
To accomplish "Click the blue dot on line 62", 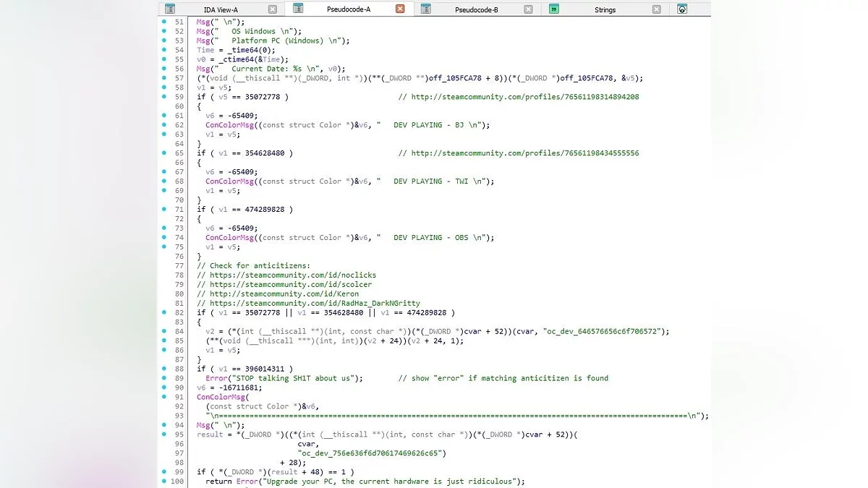I will coord(163,125).
